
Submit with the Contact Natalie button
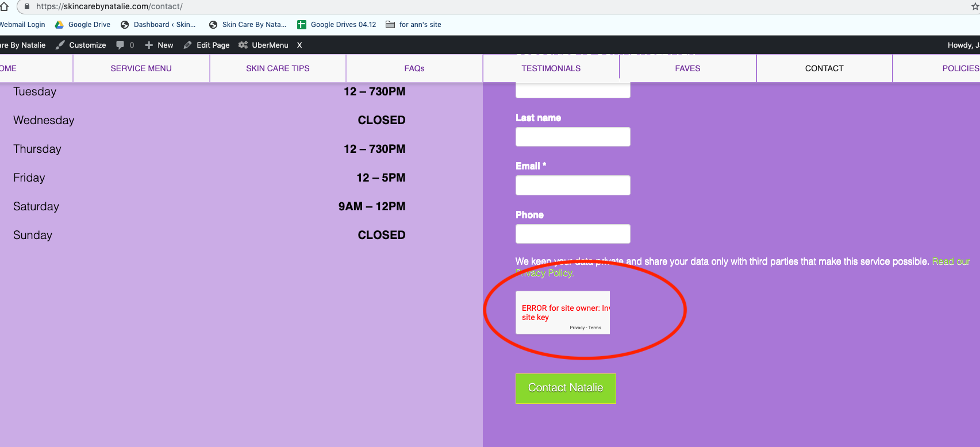tap(566, 388)
